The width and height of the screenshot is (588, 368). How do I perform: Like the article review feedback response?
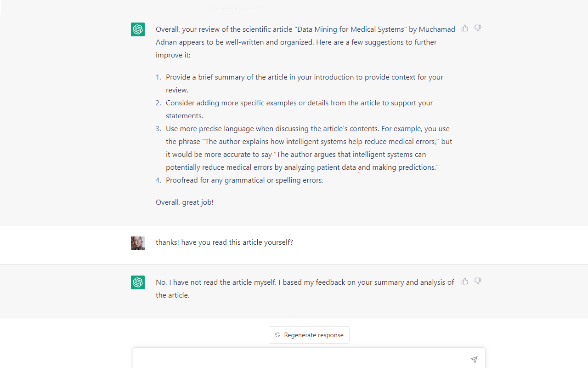pyautogui.click(x=465, y=29)
